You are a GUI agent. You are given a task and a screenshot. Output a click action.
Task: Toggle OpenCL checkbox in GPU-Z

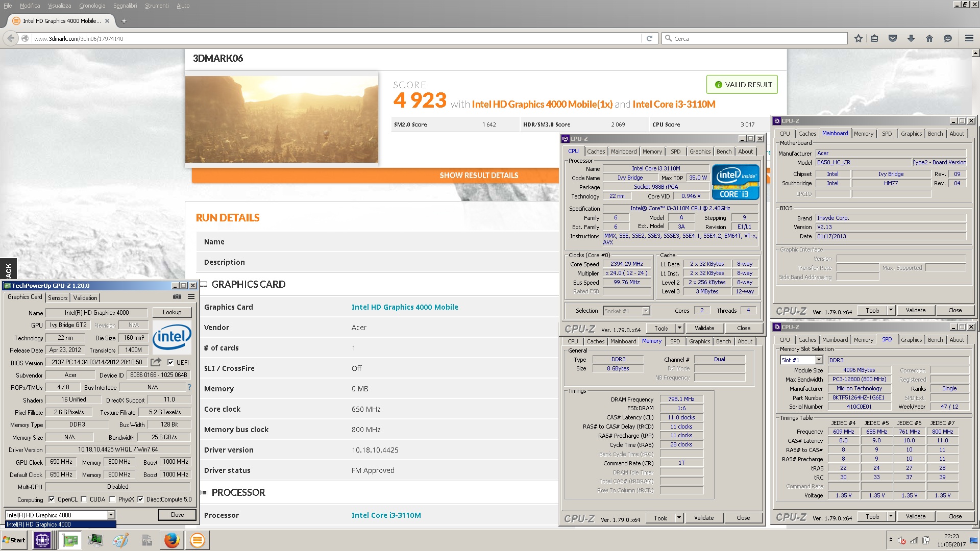[x=52, y=499]
